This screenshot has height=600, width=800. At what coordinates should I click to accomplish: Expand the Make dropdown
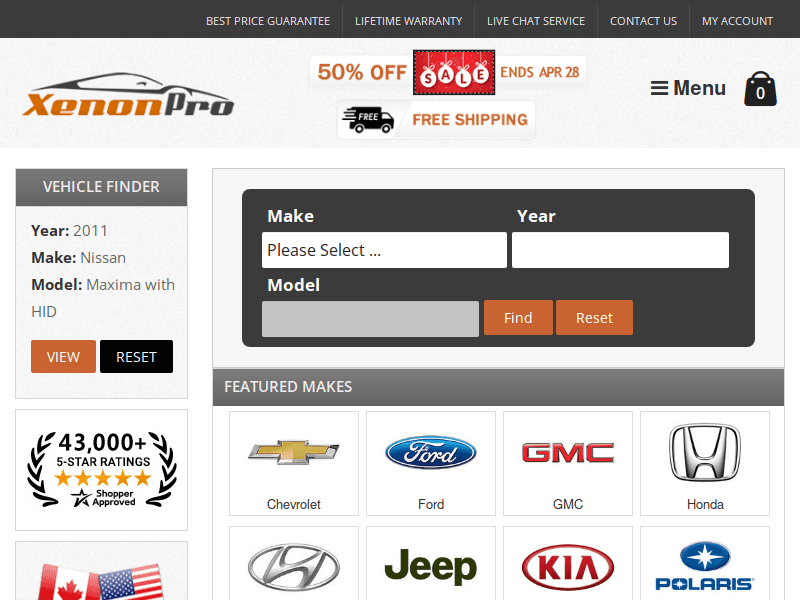click(x=384, y=250)
